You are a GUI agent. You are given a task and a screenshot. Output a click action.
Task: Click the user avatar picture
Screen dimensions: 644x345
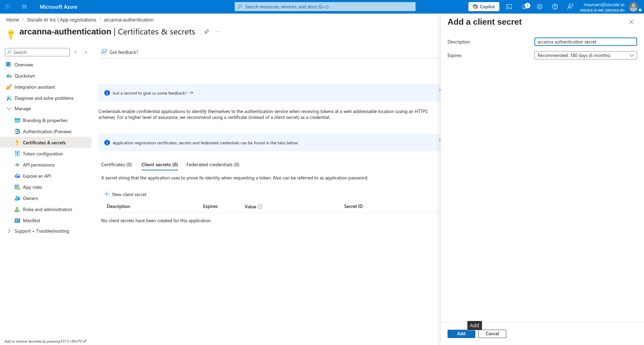[x=634, y=7]
